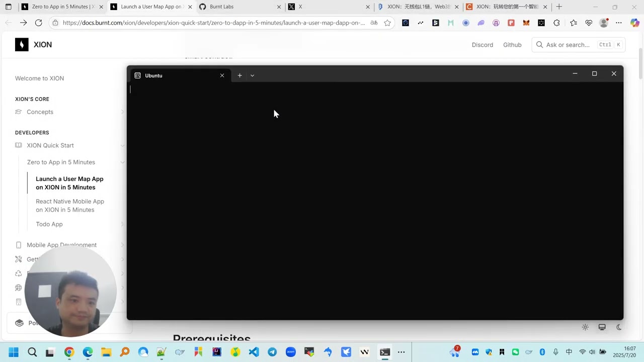This screenshot has height=362, width=644.
Task: Toggle the Chinese input method indicator
Action: [x=569, y=352]
